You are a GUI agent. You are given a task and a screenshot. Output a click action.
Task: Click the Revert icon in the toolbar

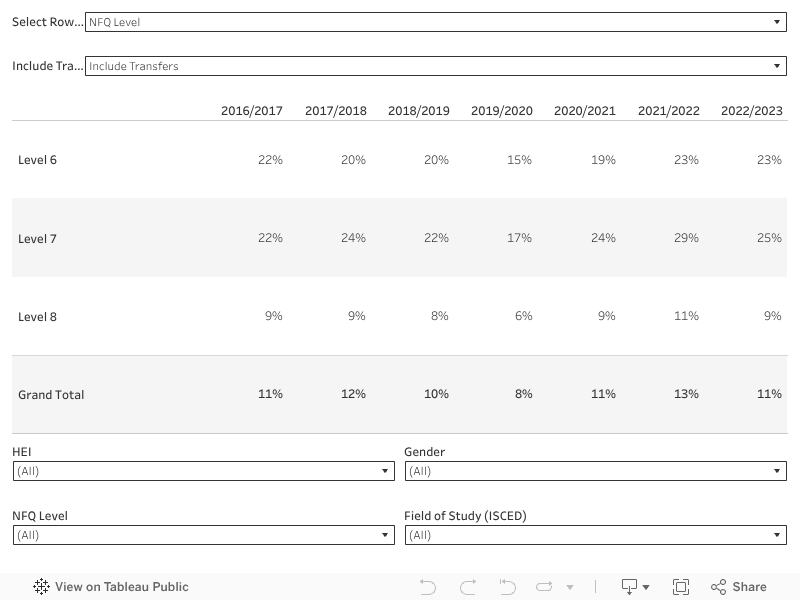(x=507, y=587)
